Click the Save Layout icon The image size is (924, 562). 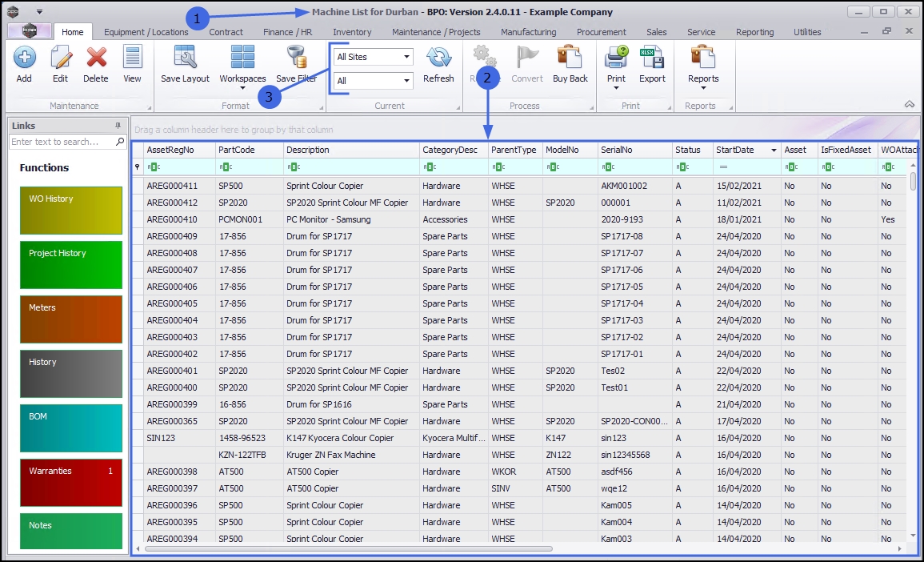pos(185,58)
